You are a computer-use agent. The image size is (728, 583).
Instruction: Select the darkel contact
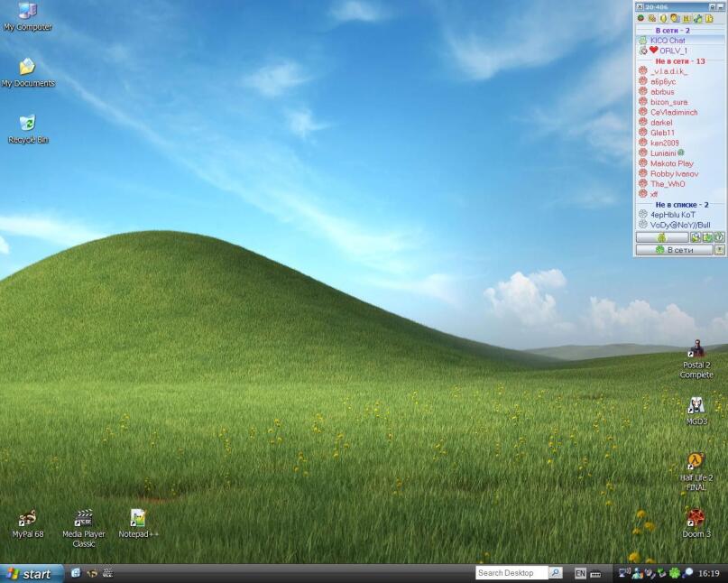point(679,122)
